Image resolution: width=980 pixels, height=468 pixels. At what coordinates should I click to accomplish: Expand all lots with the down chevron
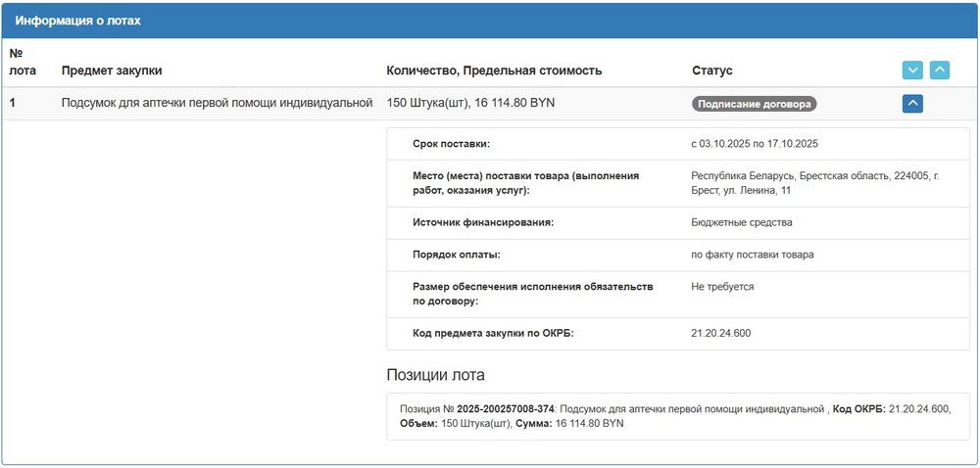point(912,70)
